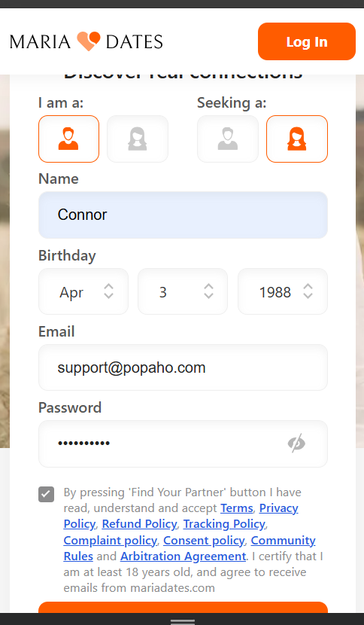Click the Log In button
Image resolution: width=364 pixels, height=625 pixels.
(307, 41)
